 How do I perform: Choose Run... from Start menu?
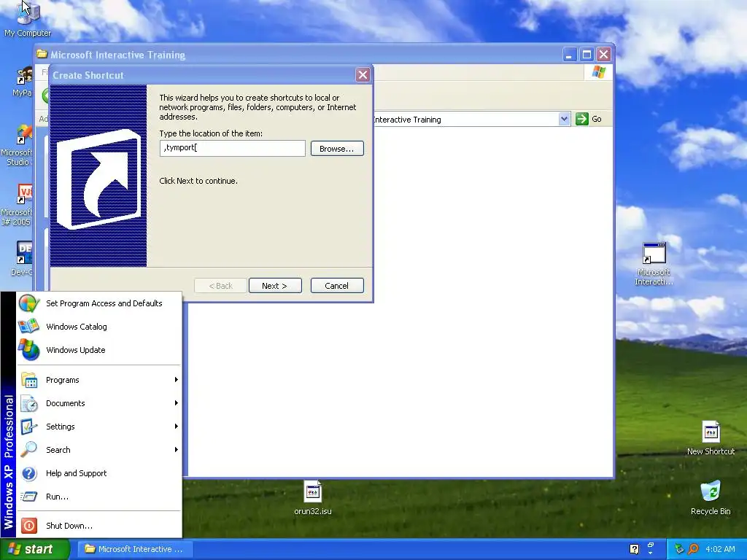coord(99,497)
